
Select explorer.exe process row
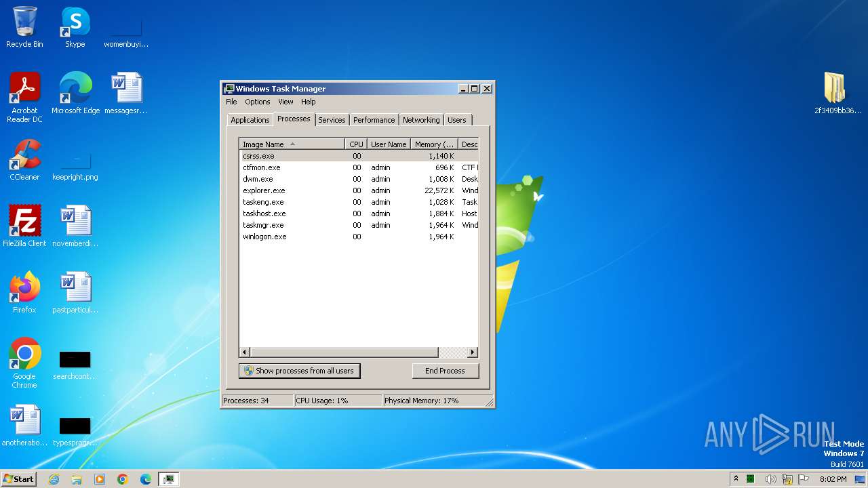tap(359, 190)
